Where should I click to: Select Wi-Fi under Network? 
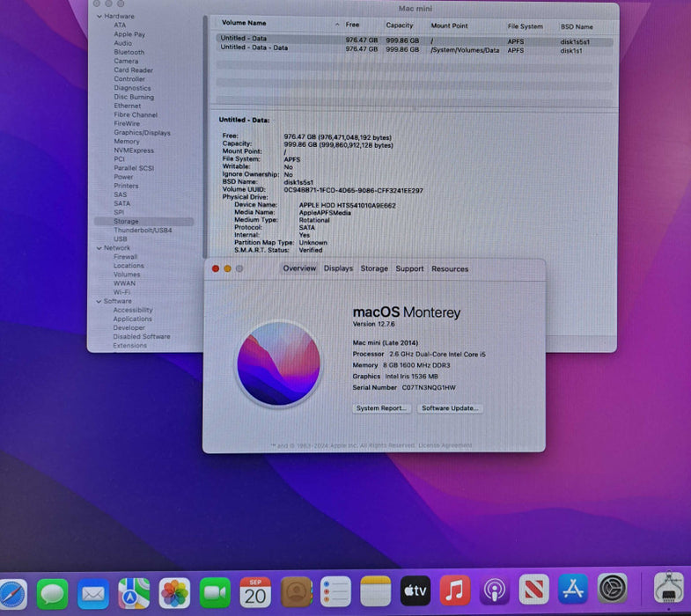[121, 292]
